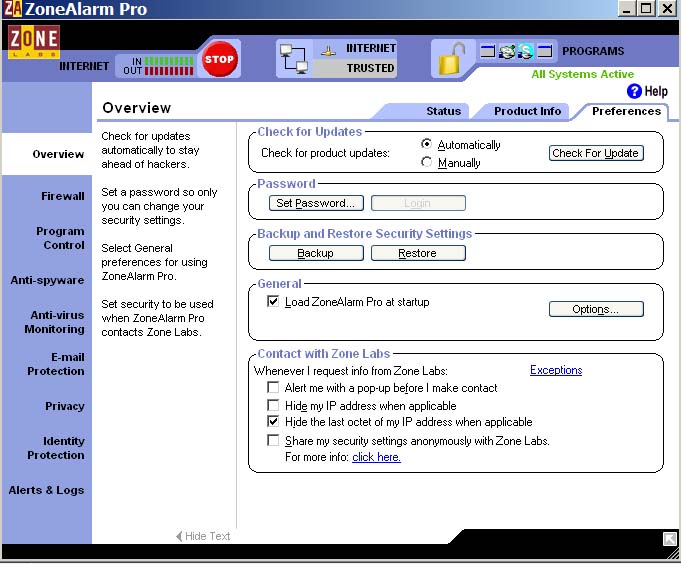Click the blue Help question mark icon
681x564 pixels.
point(634,91)
